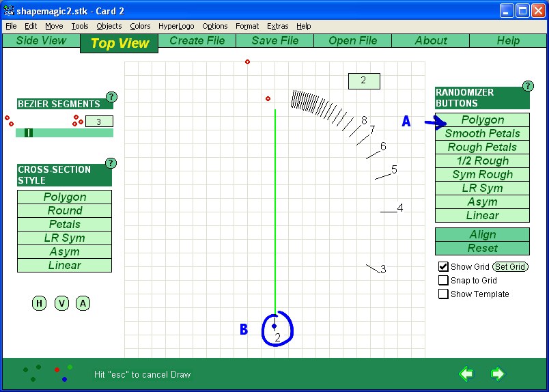Open the Objects menu

(109, 26)
